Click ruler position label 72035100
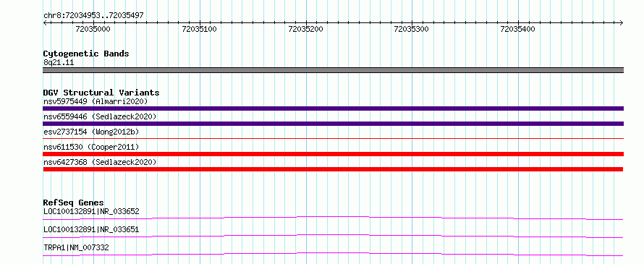This screenshot has height=264, width=644. click(199, 29)
